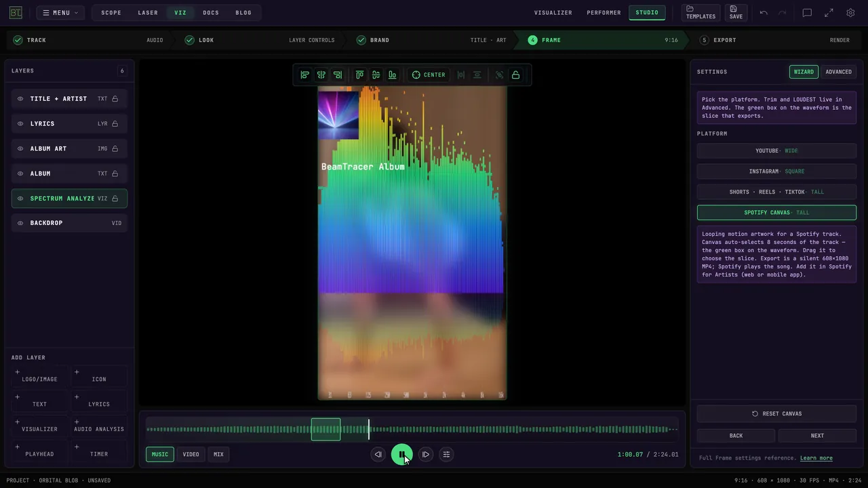Click the green export slice box on waveform

325,429
